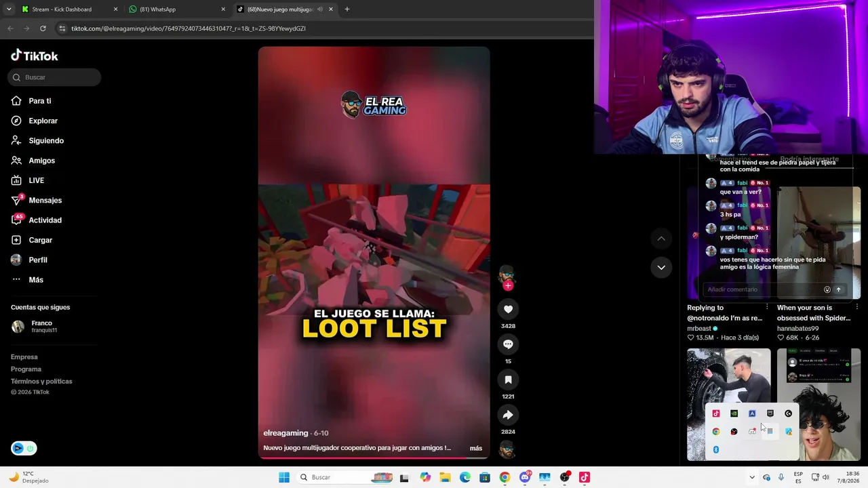Image resolution: width=868 pixels, height=488 pixels.
Task: Click the Añadir comentario field
Action: coord(762,289)
